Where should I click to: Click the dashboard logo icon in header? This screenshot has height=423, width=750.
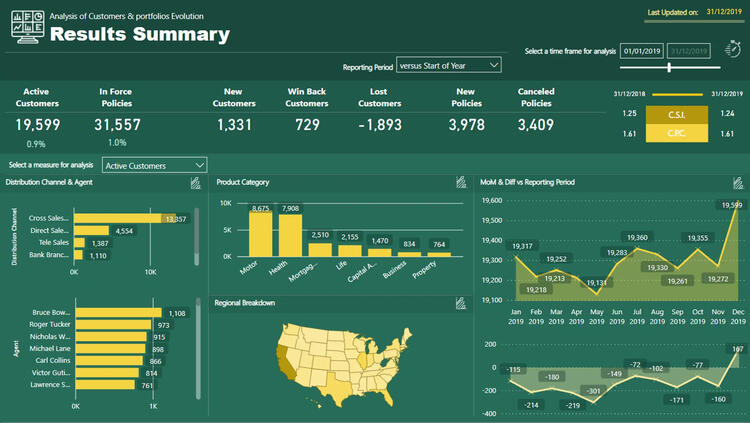click(x=26, y=27)
